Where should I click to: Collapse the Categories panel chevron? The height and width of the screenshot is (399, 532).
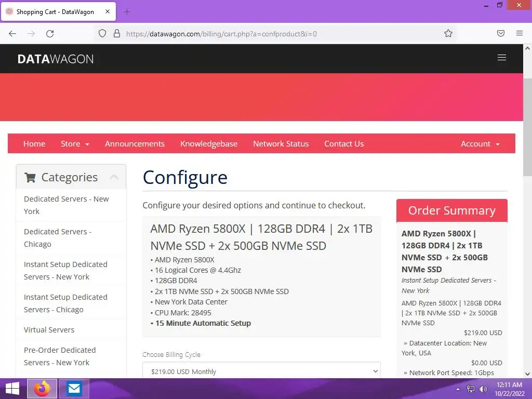pos(114,177)
